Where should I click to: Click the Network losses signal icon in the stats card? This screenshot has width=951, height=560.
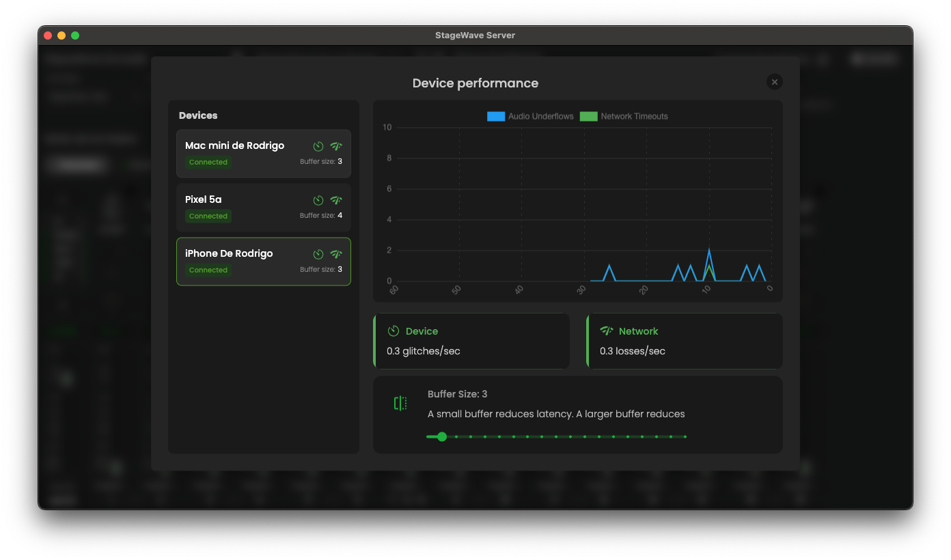click(606, 331)
